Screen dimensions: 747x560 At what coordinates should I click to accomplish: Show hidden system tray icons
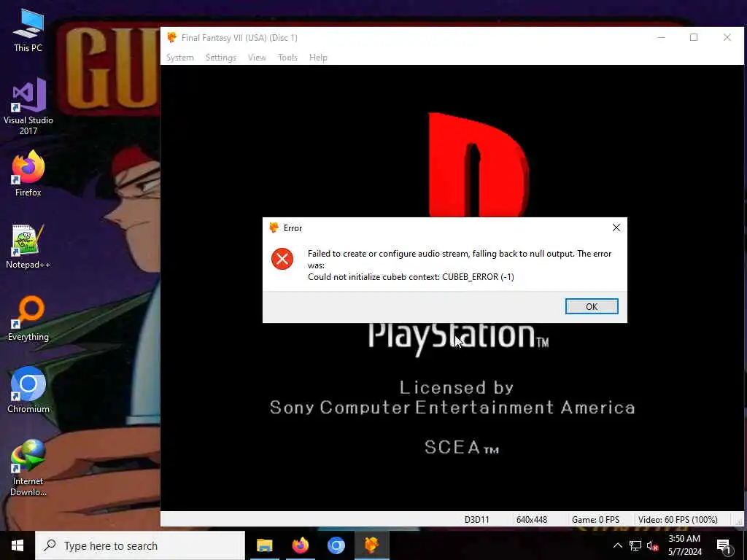[x=617, y=545]
